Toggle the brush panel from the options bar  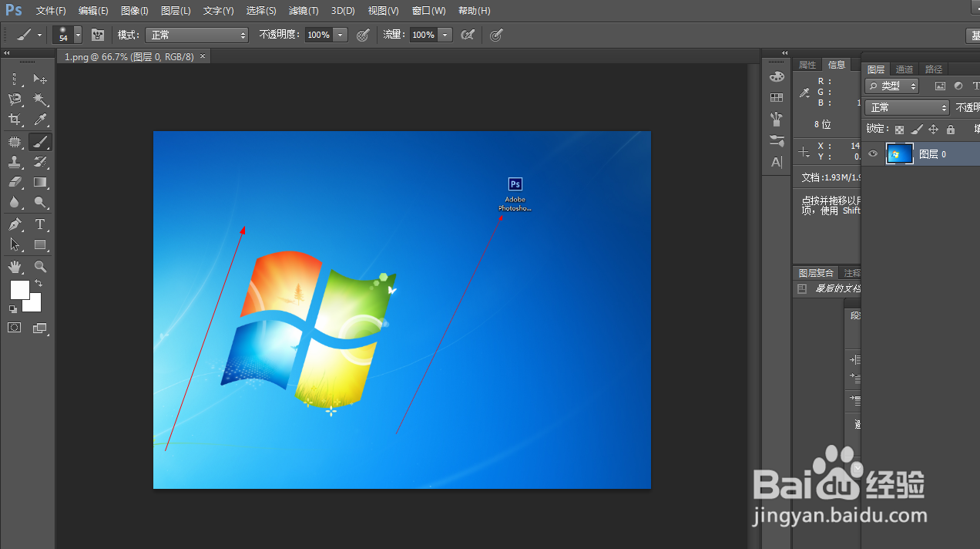coord(98,35)
